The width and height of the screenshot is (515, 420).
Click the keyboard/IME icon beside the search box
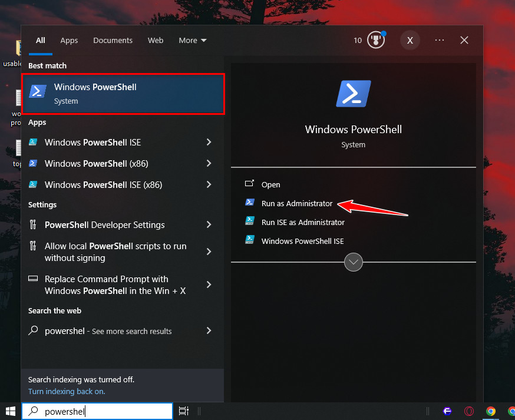[x=183, y=411]
